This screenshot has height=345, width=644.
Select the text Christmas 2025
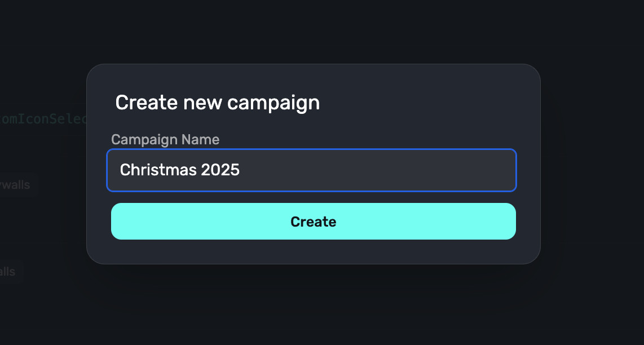180,170
